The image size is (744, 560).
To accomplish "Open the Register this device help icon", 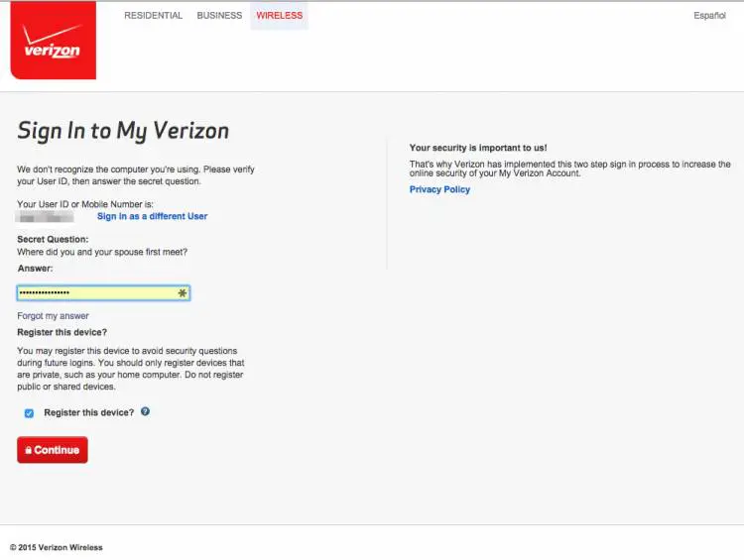I will point(145,411).
